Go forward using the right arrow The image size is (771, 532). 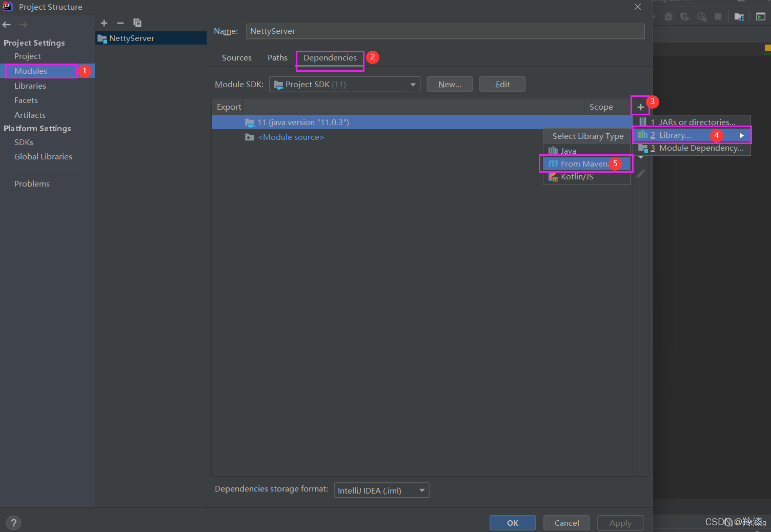tap(23, 25)
